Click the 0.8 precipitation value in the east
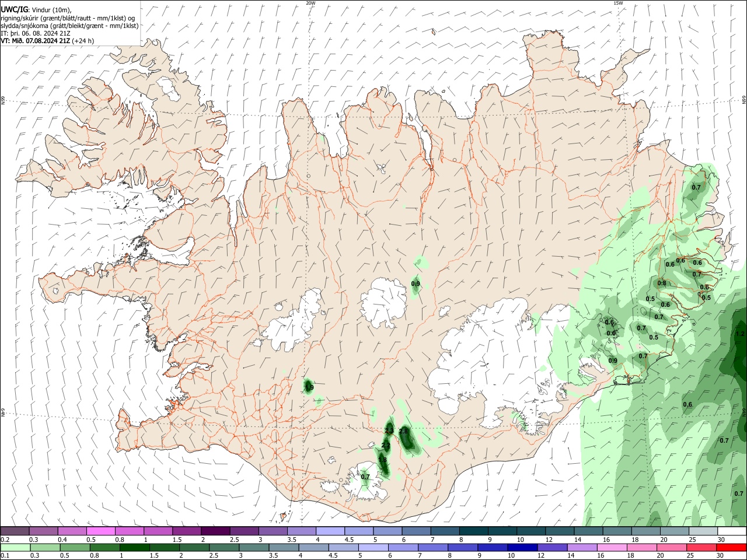The height and width of the screenshot is (560, 747). coord(662,283)
